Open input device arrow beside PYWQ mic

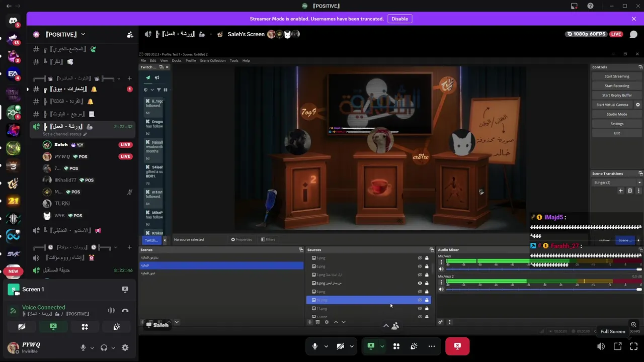coord(92,347)
